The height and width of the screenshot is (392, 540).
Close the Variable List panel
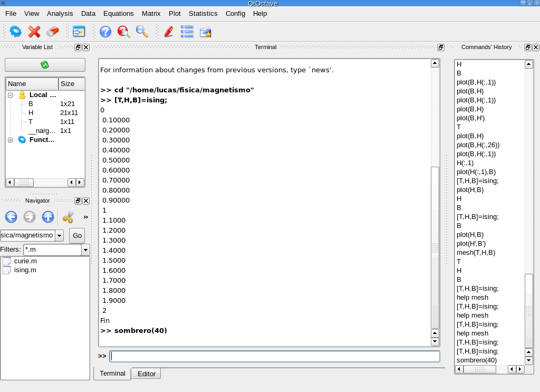tap(86, 47)
